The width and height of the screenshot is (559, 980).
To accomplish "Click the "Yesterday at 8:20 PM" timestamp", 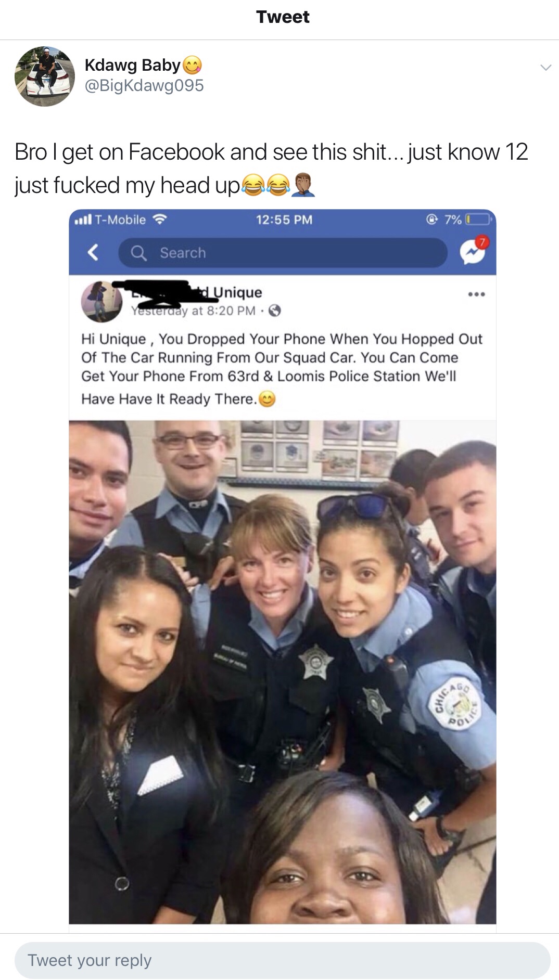I will click(x=194, y=311).
